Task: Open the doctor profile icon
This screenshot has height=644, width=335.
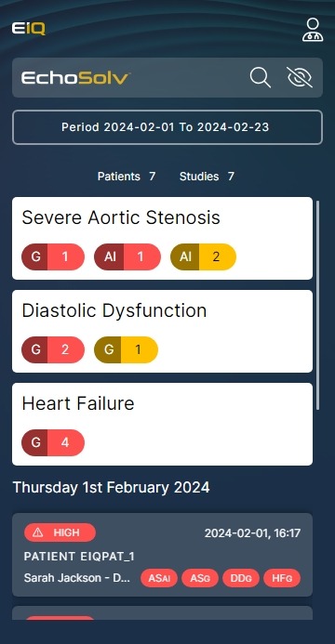Action: coord(313,30)
